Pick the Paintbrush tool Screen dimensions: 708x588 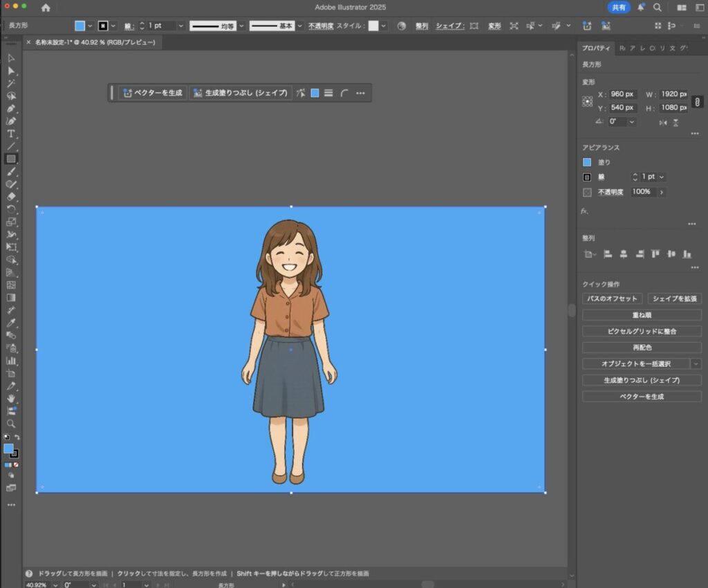[11, 171]
